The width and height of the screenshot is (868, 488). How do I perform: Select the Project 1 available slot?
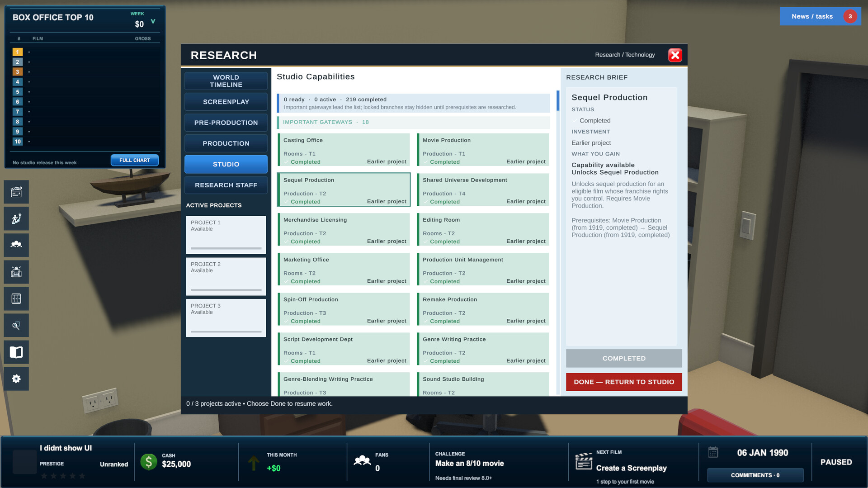coord(226,235)
